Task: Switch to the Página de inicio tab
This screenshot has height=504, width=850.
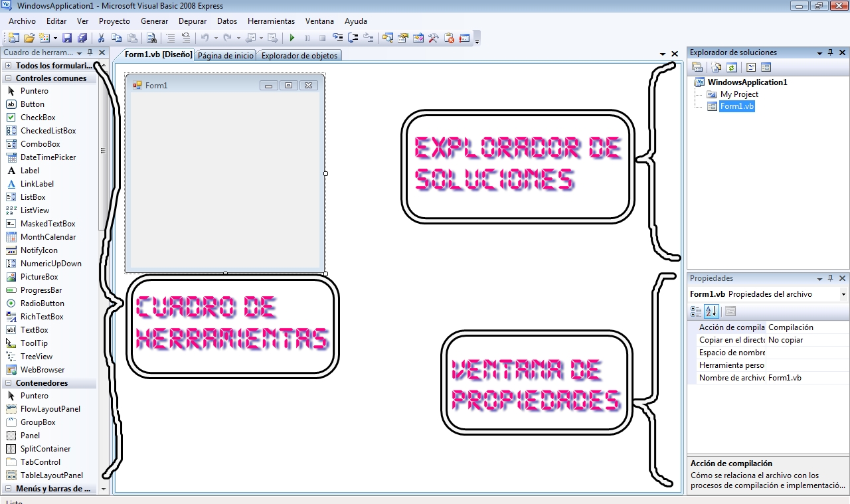Action: 226,56
